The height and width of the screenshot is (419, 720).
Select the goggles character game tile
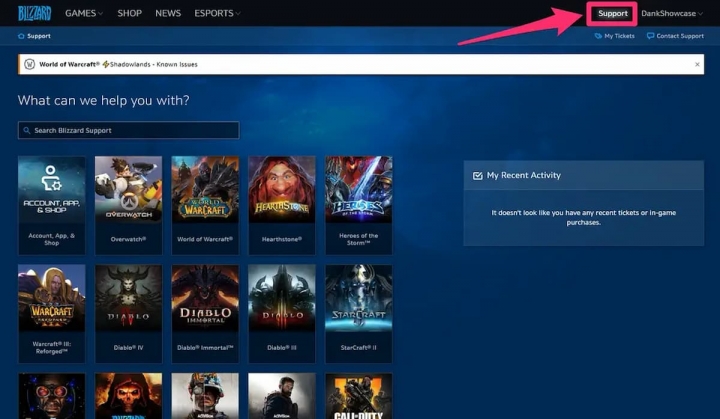pyautogui.click(x=51, y=396)
